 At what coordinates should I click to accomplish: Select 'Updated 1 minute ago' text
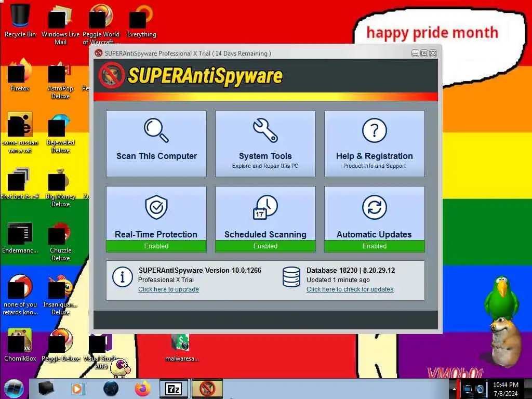pos(338,280)
